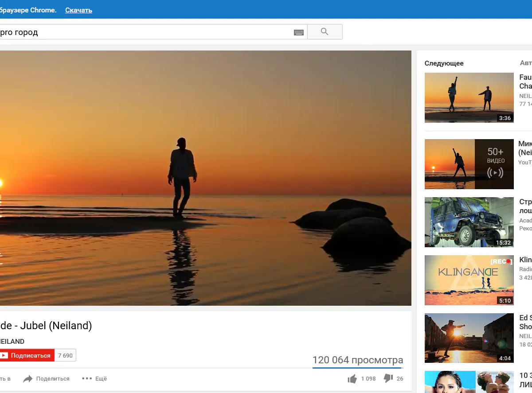532x393 pixels.
Task: Click the play-all icon on 50+ видео overlay
Action: pyautogui.click(x=495, y=173)
